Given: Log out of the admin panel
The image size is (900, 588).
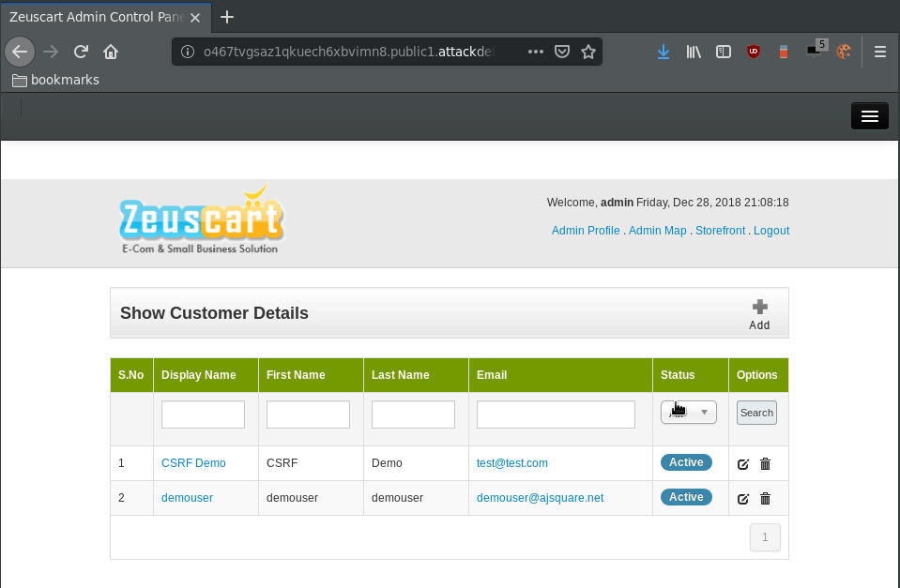Looking at the screenshot, I should (771, 231).
